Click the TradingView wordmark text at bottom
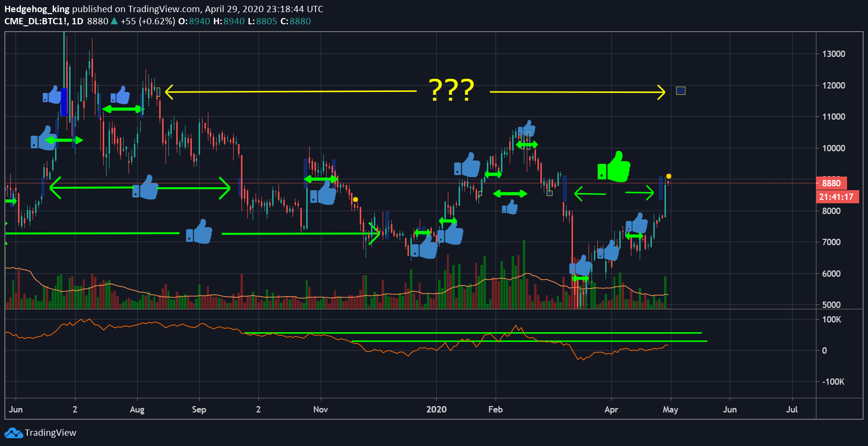This screenshot has height=446, width=868. click(51, 433)
